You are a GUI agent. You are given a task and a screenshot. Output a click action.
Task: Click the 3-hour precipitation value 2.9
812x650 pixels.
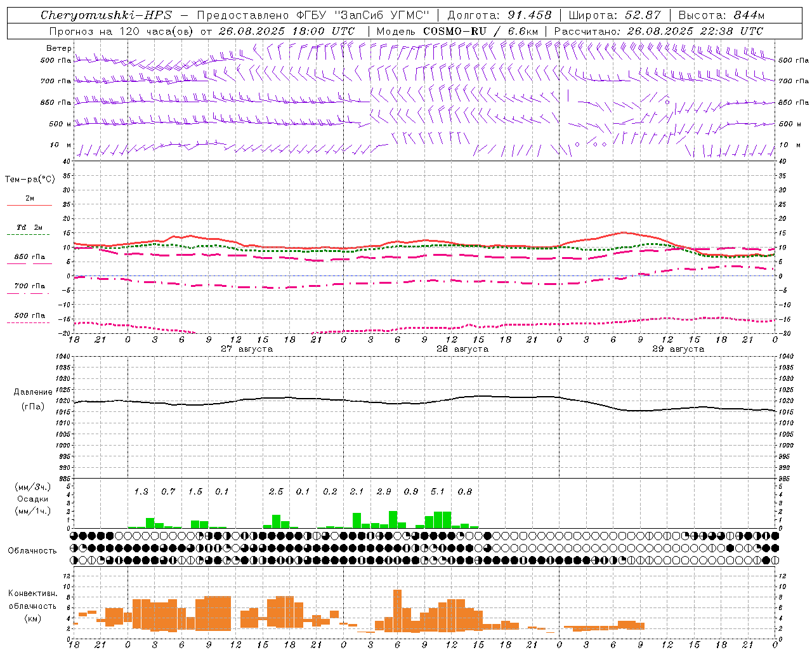384,491
